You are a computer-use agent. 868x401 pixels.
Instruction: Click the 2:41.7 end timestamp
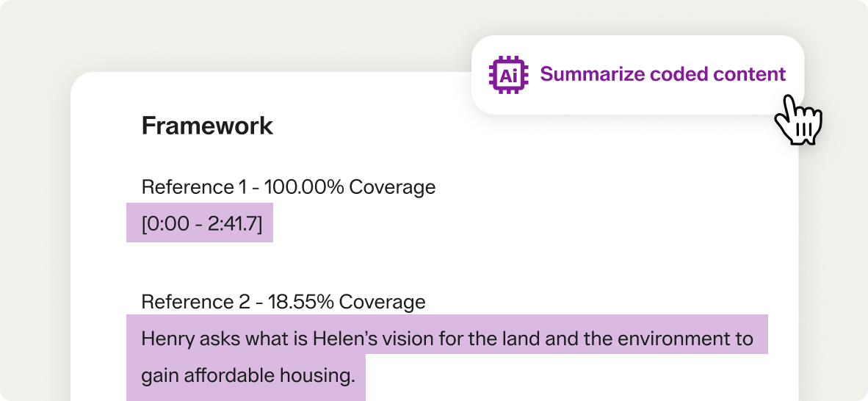(234, 223)
